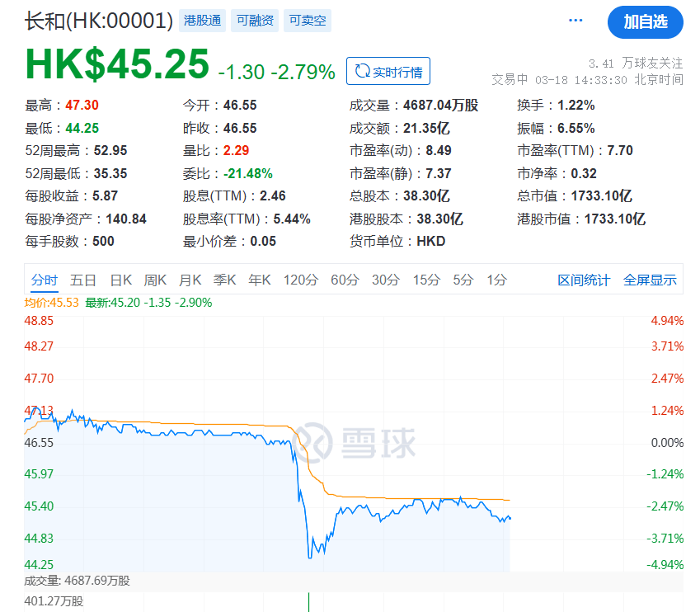Click the 可融资 tag
700x612 pixels.
pos(255,21)
